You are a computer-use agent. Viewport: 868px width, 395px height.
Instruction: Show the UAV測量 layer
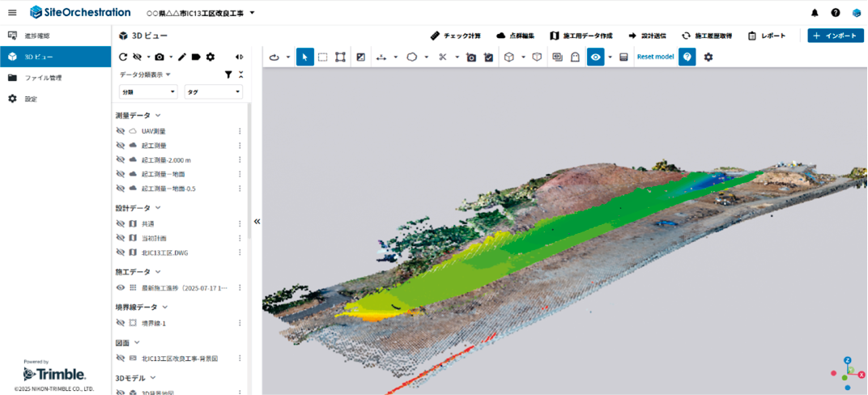(121, 131)
